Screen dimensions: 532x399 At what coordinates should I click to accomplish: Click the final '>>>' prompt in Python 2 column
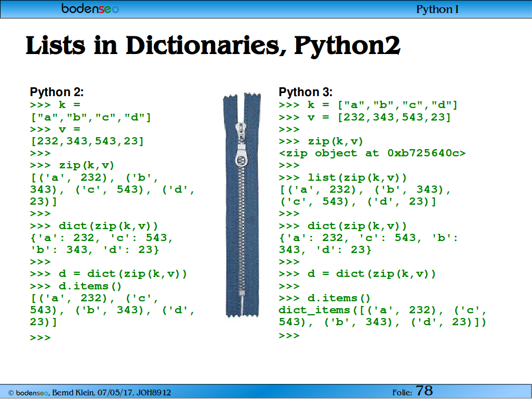41,338
